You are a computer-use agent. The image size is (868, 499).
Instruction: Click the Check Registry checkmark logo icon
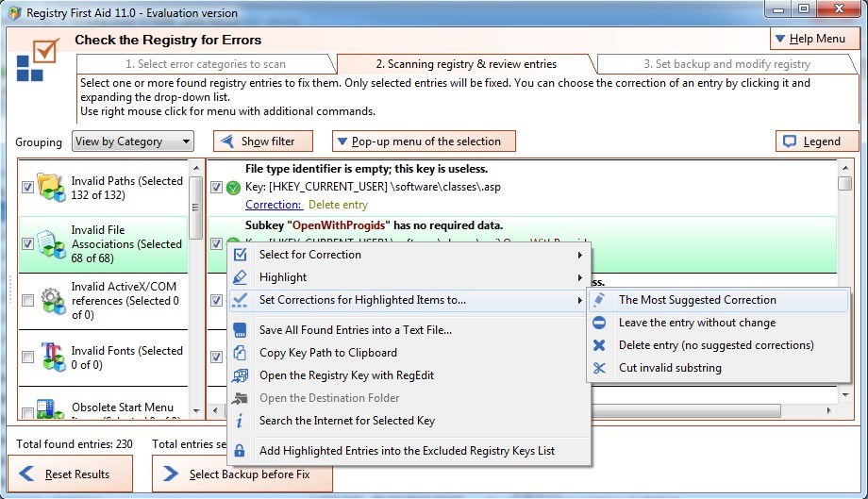(38, 59)
